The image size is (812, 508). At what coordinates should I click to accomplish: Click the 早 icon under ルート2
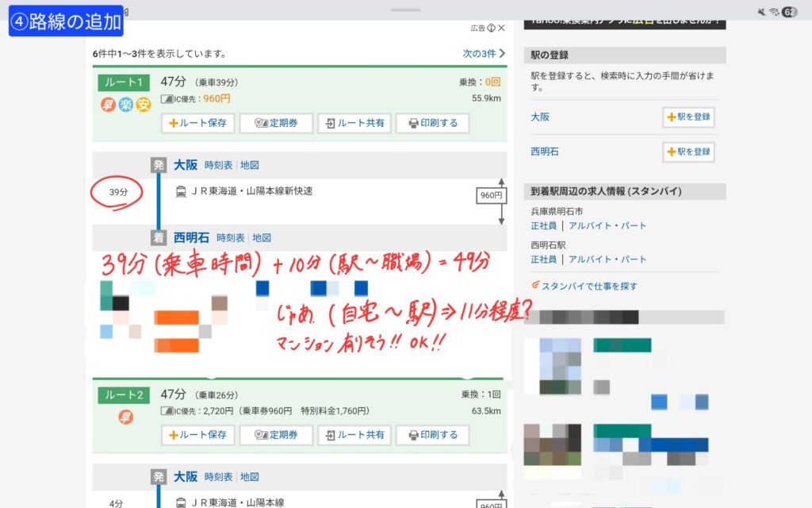(125, 417)
